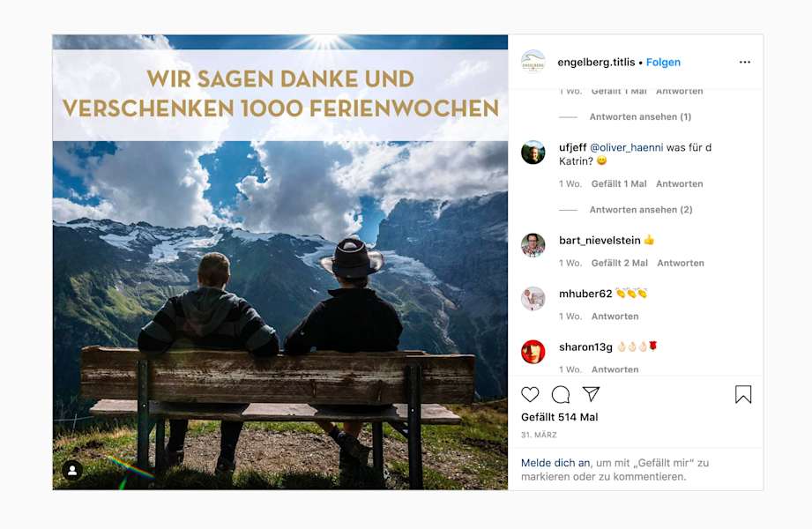
Task: Show tagged people icon on the photo
Action: click(72, 470)
